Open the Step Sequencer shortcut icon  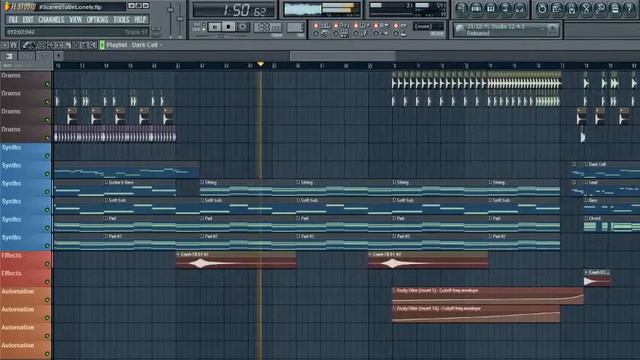tap(476, 9)
